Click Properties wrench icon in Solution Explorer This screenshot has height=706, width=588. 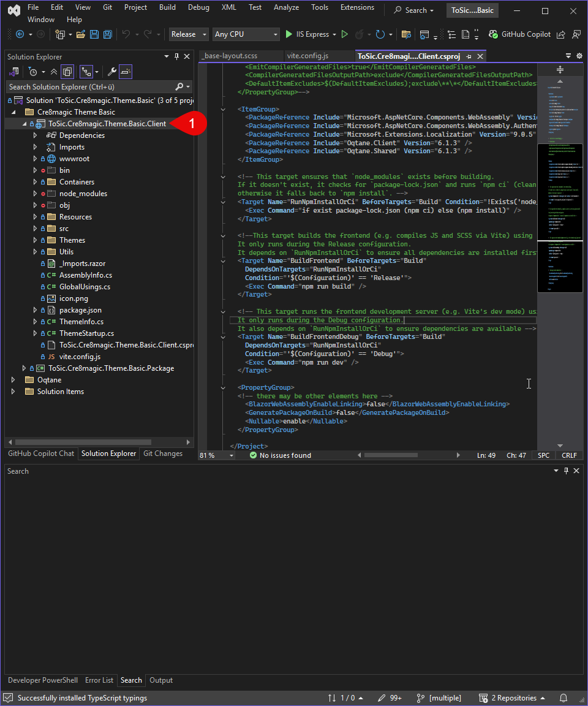112,72
